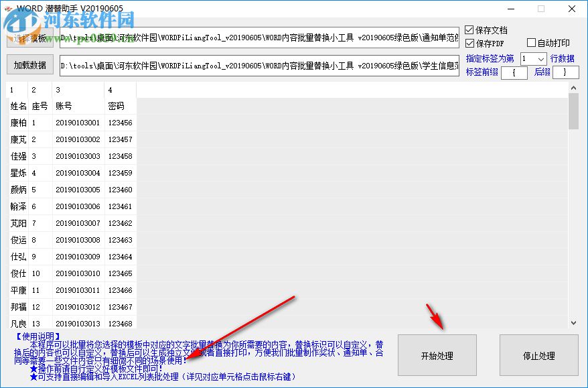This screenshot has height=388, width=588.
Task: Click the 停止处理 stop processing button
Action: (538, 355)
